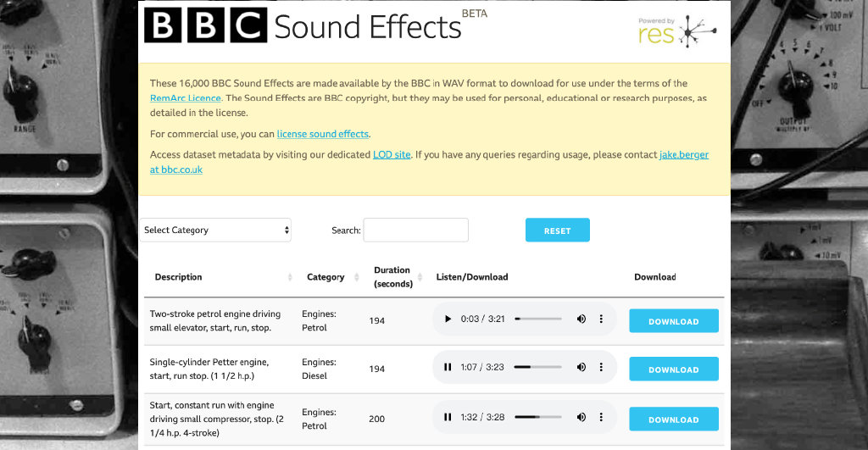This screenshot has width=868, height=450.
Task: Pause the Single-cylinder Petter engine audio
Action: coord(448,368)
